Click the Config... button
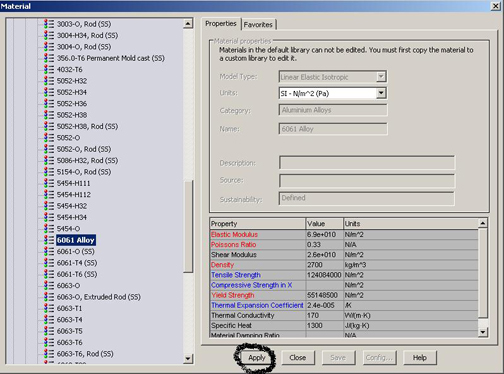The width and height of the screenshot is (504, 374). 379,358
